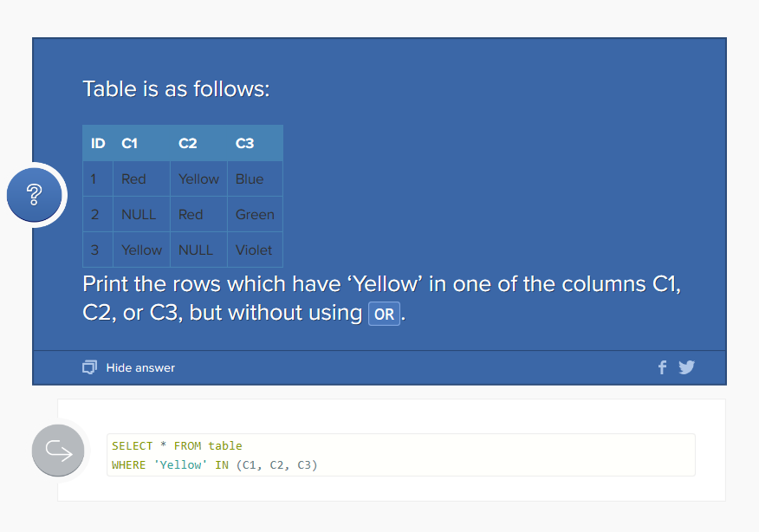Click the "Table is as follows:" heading
The image size is (759, 532).
[176, 89]
